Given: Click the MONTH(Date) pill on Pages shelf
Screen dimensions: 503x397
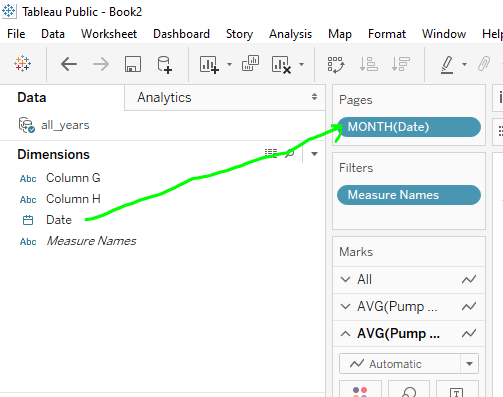Looking at the screenshot, I should (x=409, y=127).
